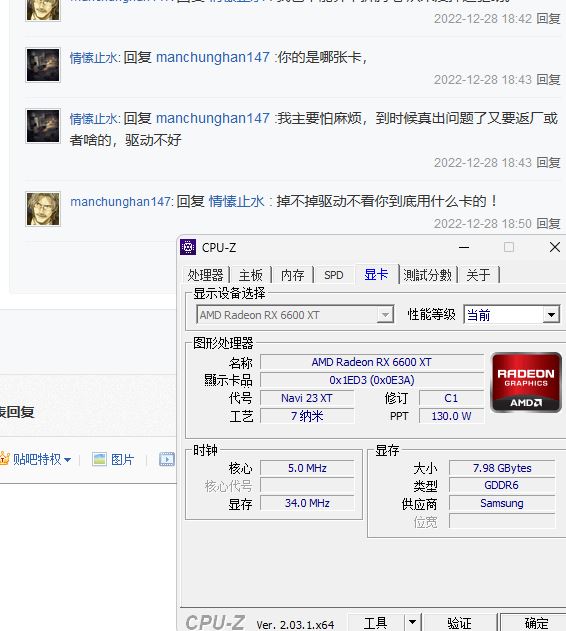566x631 pixels.
Task: Click the 代号 value Navi 23 XT
Action: click(x=307, y=398)
